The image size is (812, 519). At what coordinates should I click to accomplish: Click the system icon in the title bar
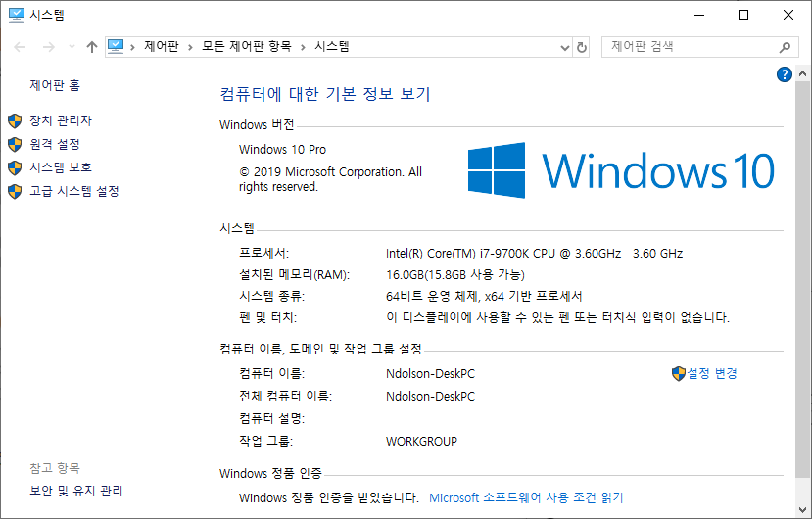point(16,15)
